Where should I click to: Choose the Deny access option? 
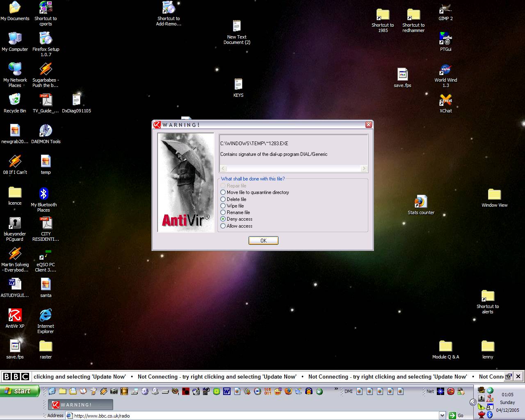[236, 219]
